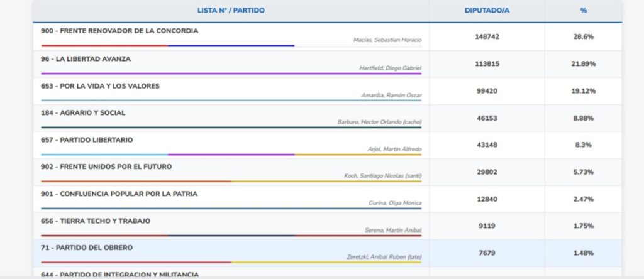Select candidate Sereno, Martin Anibal

394,230
